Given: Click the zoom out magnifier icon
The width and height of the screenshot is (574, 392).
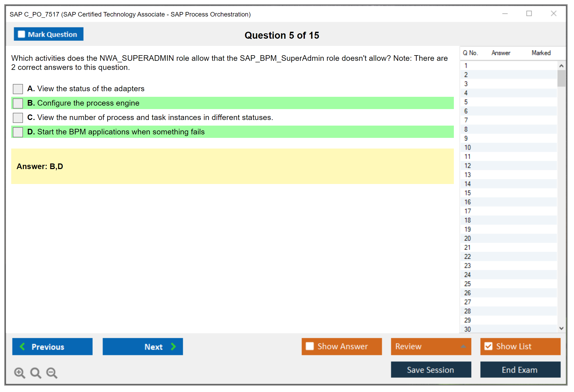Looking at the screenshot, I should (52, 373).
